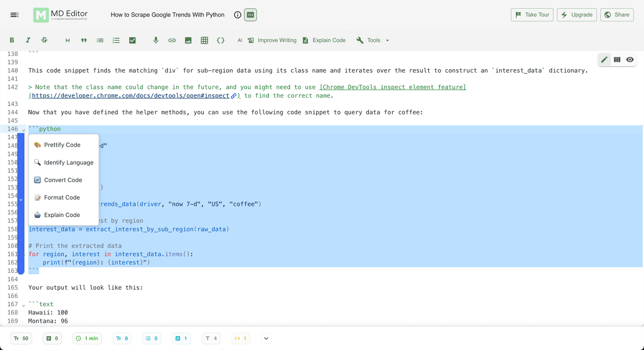
Task: Open the hamburger menu beside the logo
Action: click(x=14, y=15)
